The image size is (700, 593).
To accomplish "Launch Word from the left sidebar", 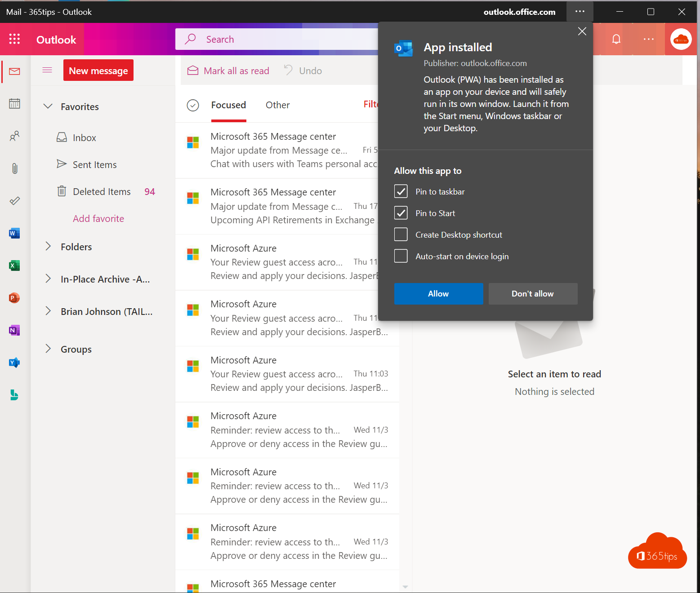I will 14,233.
